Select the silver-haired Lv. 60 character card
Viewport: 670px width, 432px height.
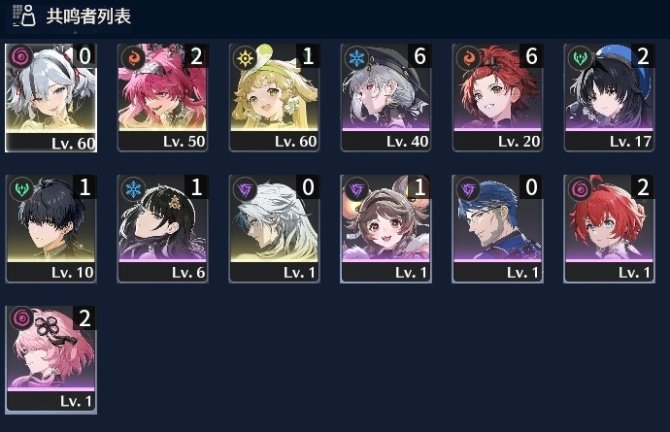coord(51,98)
